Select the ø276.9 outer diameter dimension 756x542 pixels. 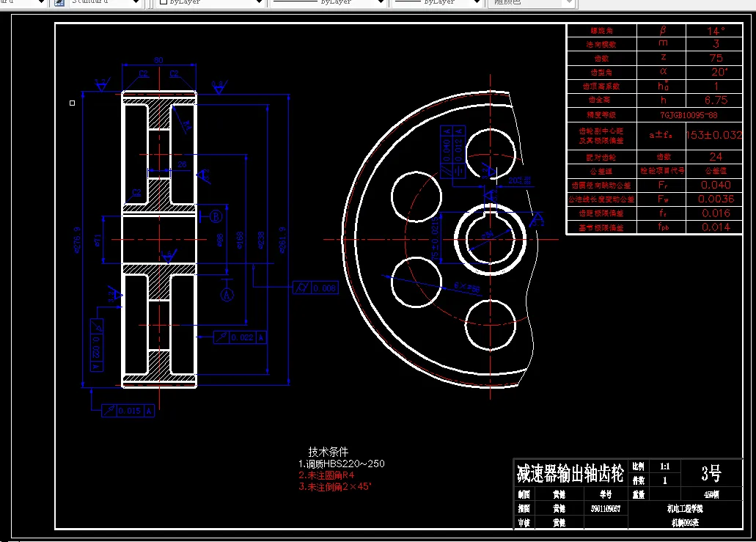[x=77, y=240]
